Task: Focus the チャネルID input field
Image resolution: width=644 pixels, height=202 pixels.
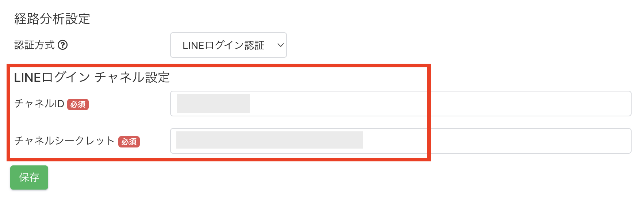Action: tap(329, 104)
